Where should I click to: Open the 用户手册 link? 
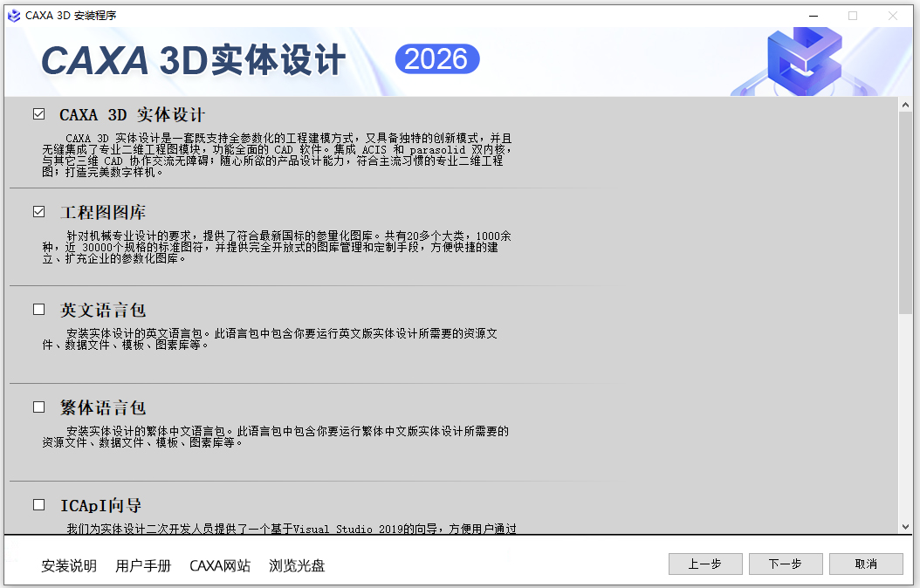143,565
